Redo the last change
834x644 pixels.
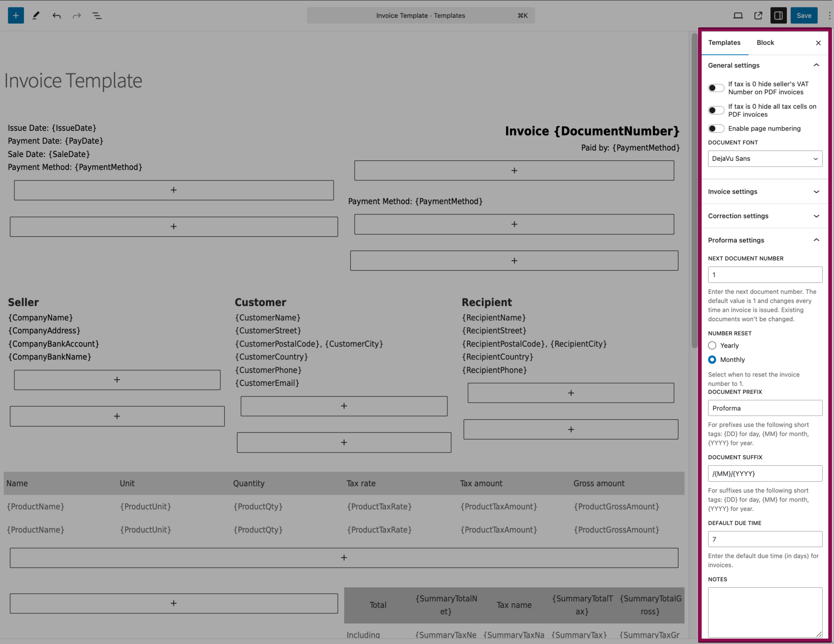pos(77,15)
